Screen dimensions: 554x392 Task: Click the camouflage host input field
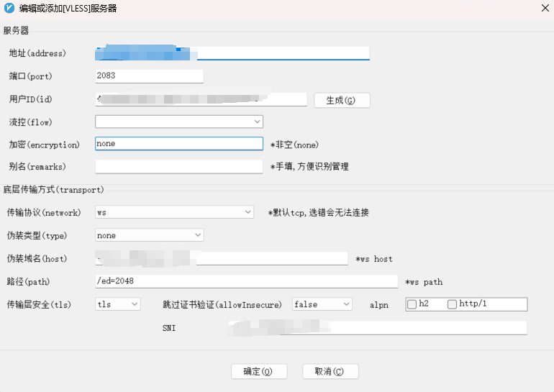pyautogui.click(x=222, y=258)
